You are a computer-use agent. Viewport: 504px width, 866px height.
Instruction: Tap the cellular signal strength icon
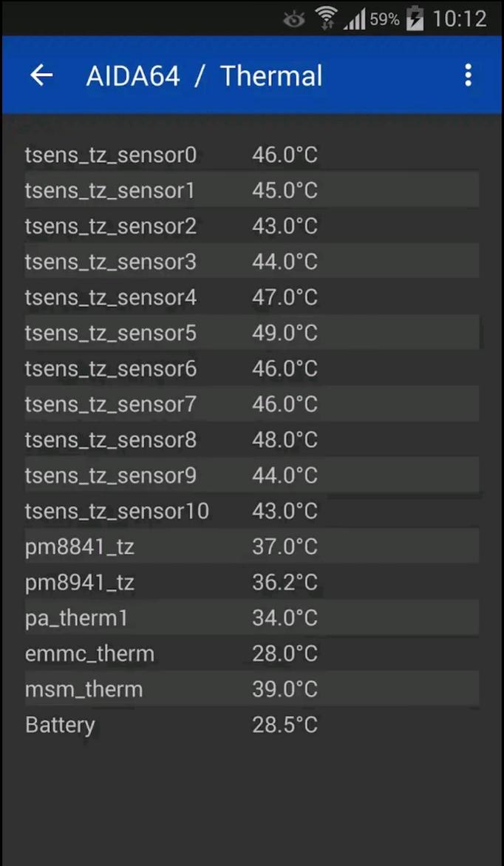[353, 18]
